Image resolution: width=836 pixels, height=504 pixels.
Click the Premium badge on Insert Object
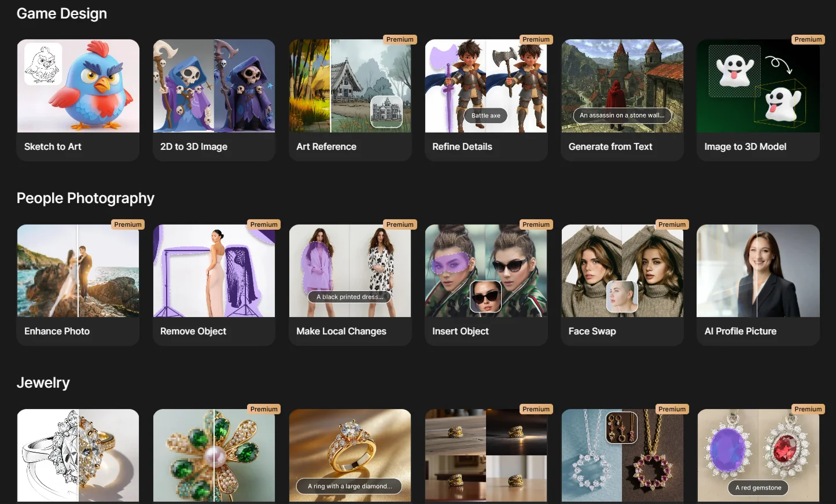(x=536, y=225)
